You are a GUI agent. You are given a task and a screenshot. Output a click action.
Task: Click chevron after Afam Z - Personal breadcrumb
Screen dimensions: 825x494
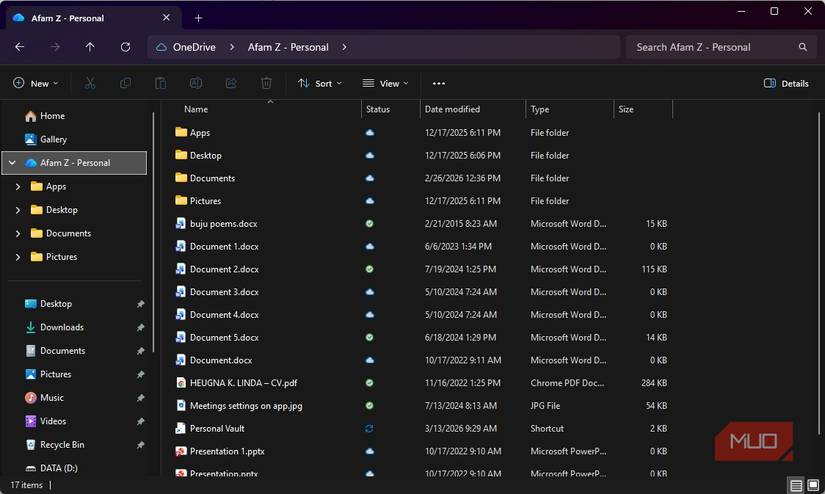tap(344, 47)
